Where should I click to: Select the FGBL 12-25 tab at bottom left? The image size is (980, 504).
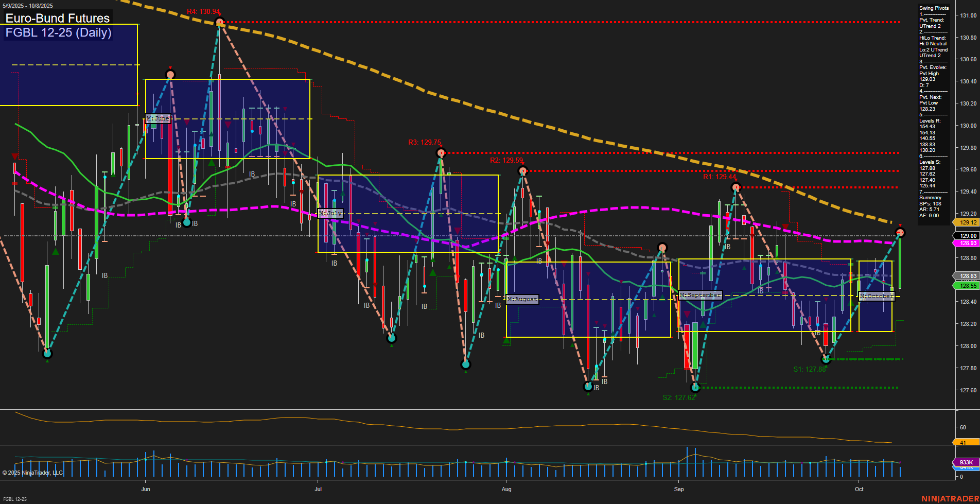[14, 499]
